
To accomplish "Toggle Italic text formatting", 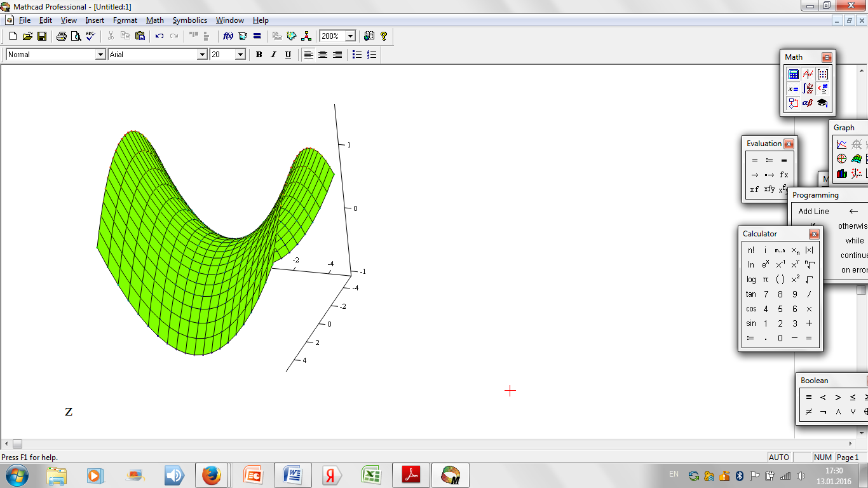I will (273, 55).
